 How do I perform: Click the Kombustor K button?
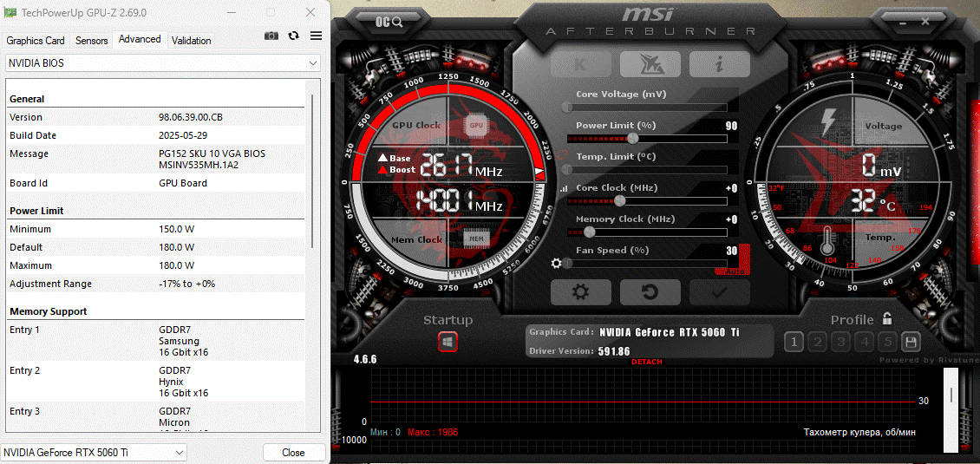[578, 64]
